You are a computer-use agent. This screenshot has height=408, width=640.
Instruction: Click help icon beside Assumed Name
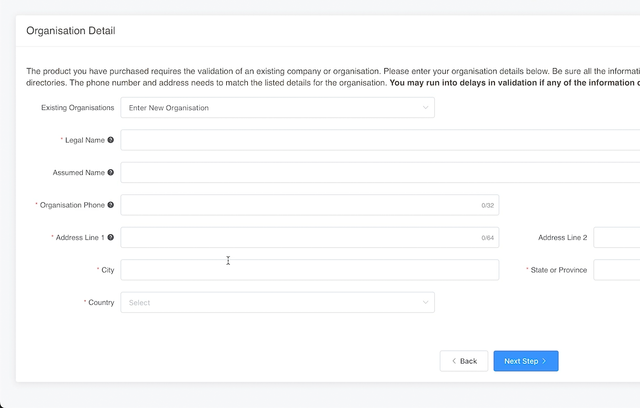click(111, 172)
